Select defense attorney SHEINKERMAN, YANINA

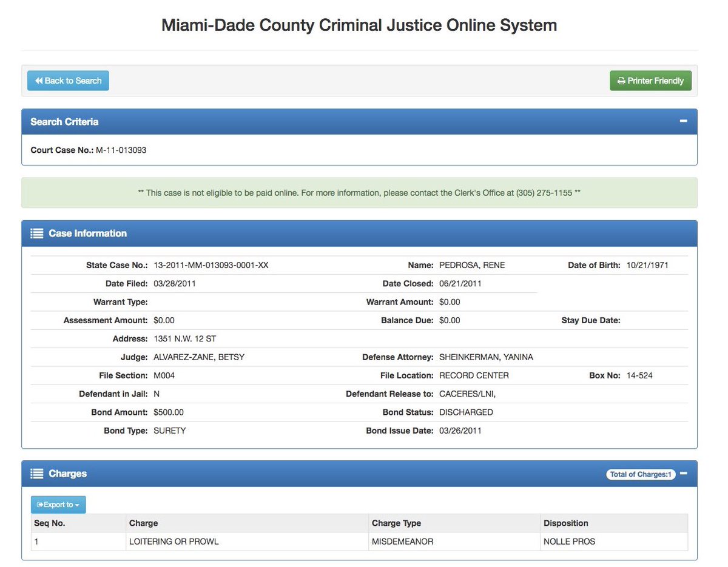pos(486,357)
